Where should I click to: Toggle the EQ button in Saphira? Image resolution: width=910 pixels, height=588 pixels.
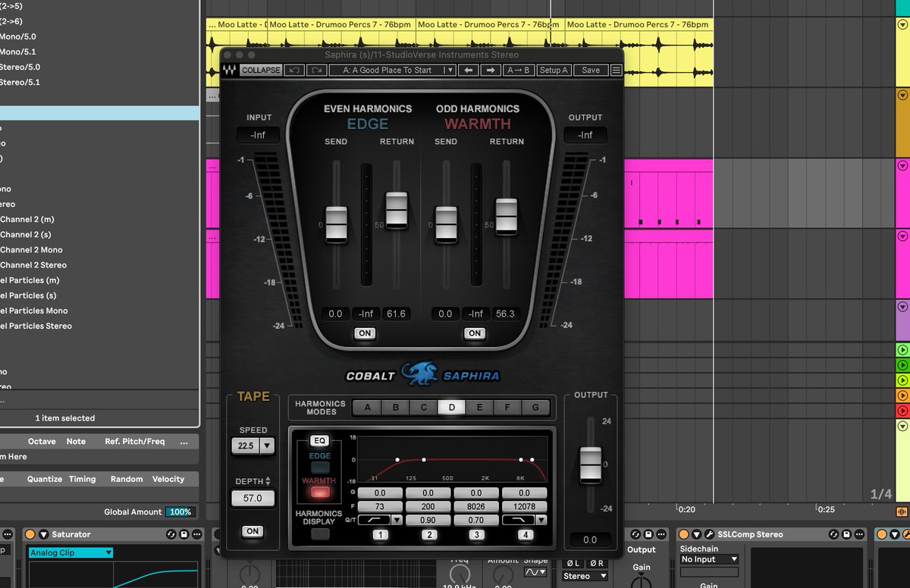[x=319, y=440]
